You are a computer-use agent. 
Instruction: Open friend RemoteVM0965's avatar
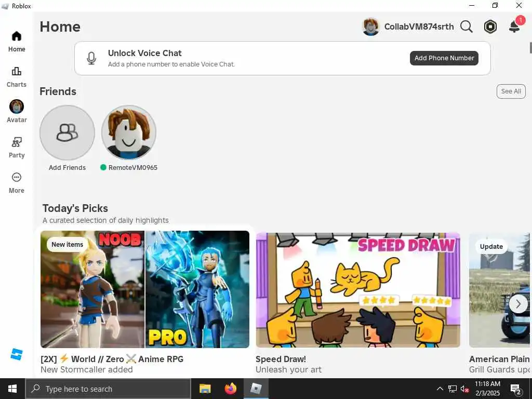(x=129, y=132)
